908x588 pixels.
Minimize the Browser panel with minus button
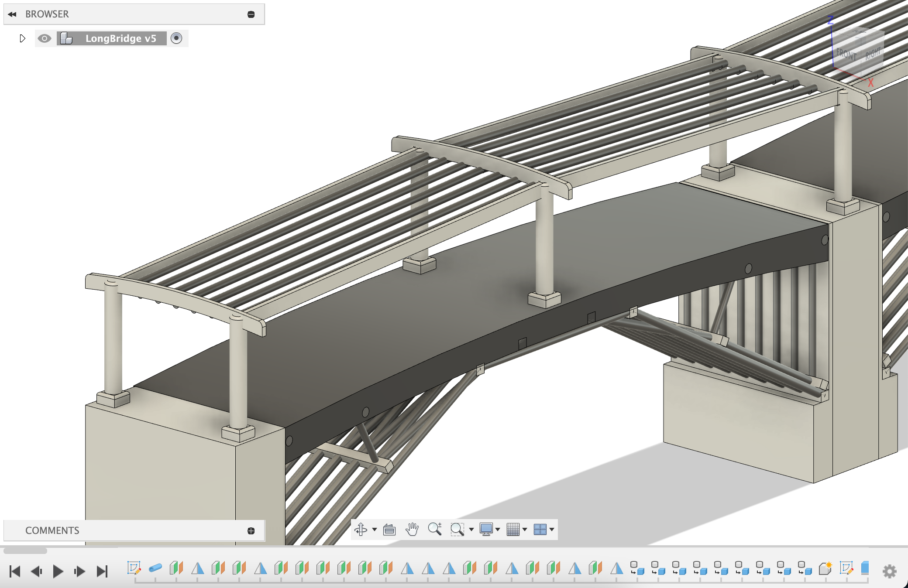[x=251, y=14]
